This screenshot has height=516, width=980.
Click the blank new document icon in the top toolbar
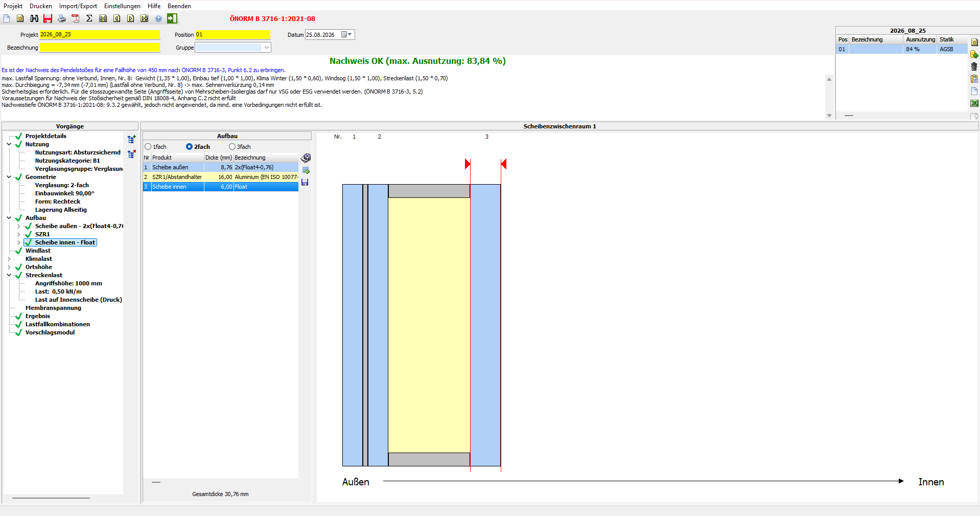click(x=7, y=18)
